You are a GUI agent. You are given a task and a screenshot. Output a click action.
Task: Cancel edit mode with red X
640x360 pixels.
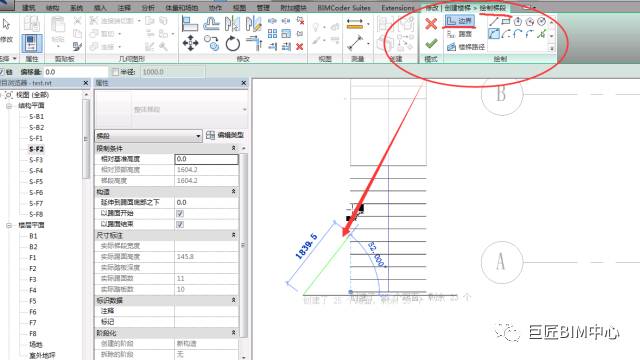pos(431,24)
